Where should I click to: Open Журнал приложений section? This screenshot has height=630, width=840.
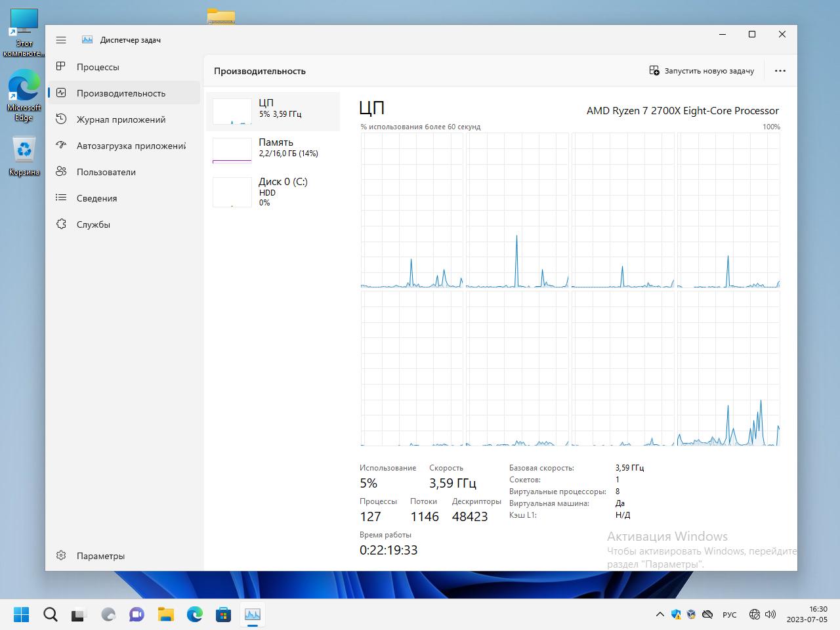(124, 119)
